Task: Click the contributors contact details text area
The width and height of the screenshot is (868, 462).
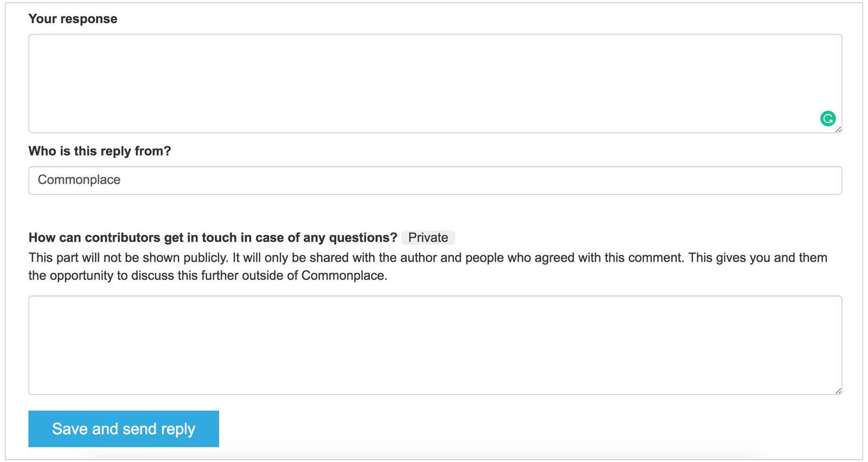Action: tap(434, 345)
